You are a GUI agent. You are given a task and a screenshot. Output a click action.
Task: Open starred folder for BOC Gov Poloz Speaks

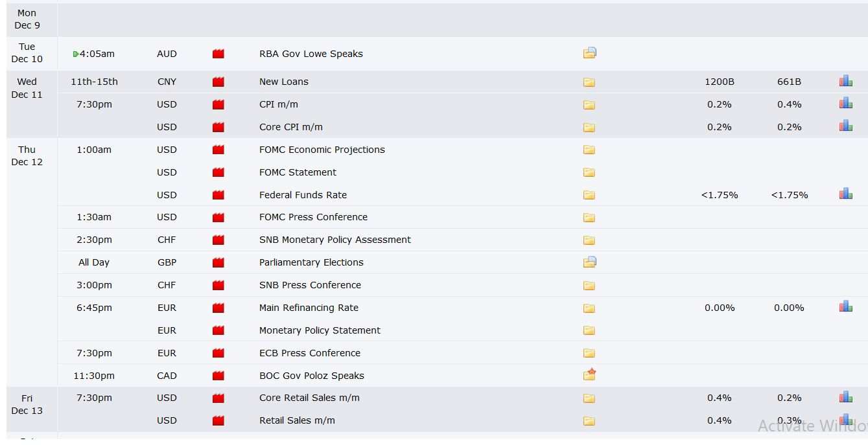[589, 375]
